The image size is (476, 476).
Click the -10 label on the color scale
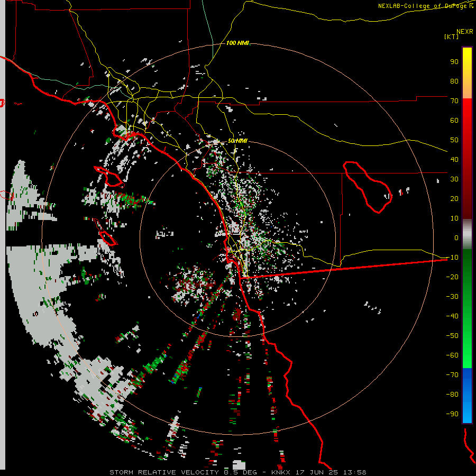coord(452,258)
